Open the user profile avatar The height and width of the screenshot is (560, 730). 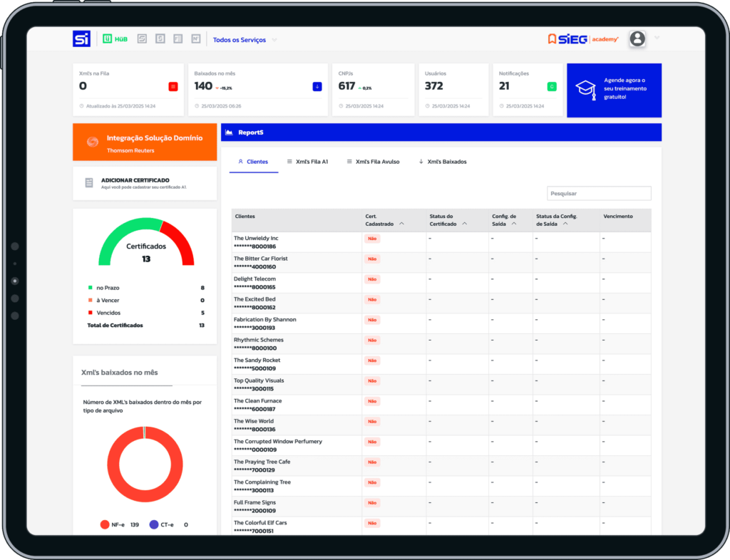(637, 38)
